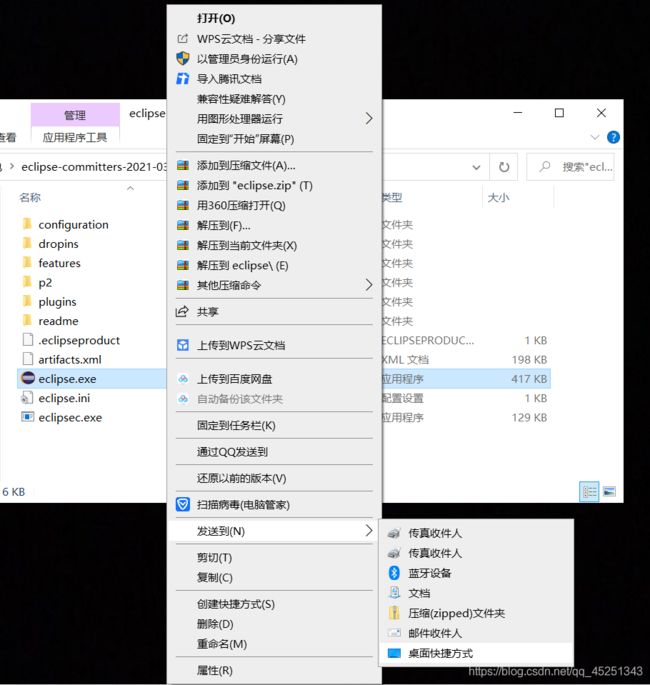Click the administrator shield icon
The image size is (650, 685).
183,59
